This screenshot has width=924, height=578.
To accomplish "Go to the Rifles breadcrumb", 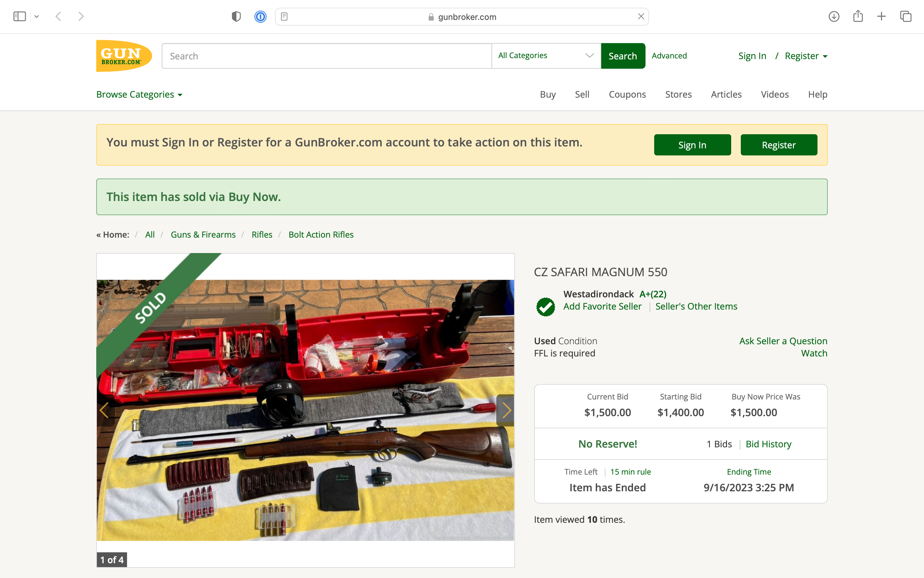I will [x=262, y=234].
